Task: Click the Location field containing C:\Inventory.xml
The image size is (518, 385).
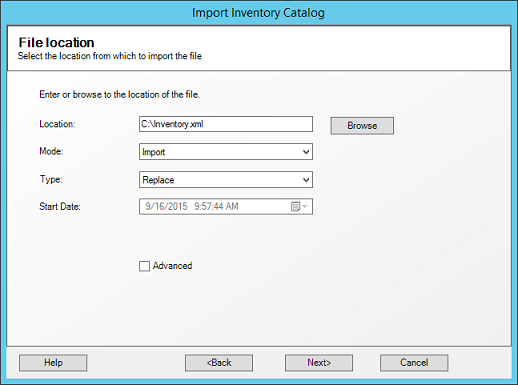Action: click(226, 124)
